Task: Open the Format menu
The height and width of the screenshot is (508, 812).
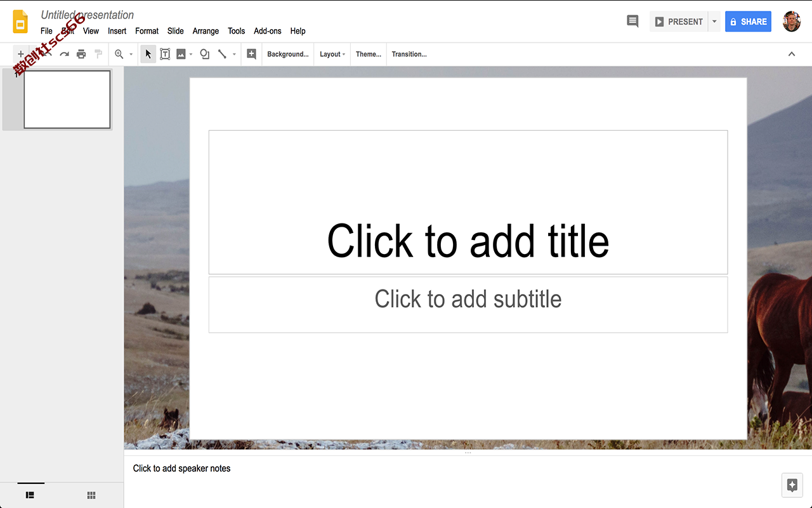Action: pyautogui.click(x=147, y=30)
